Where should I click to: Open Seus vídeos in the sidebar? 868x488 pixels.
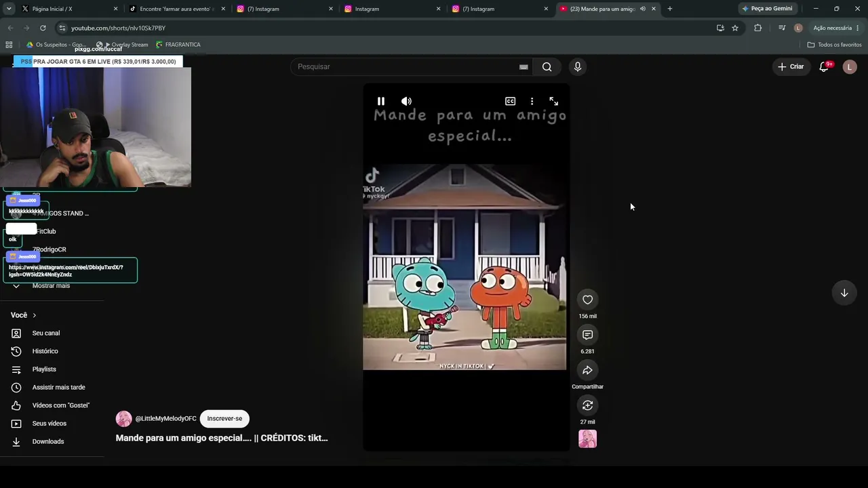point(49,424)
